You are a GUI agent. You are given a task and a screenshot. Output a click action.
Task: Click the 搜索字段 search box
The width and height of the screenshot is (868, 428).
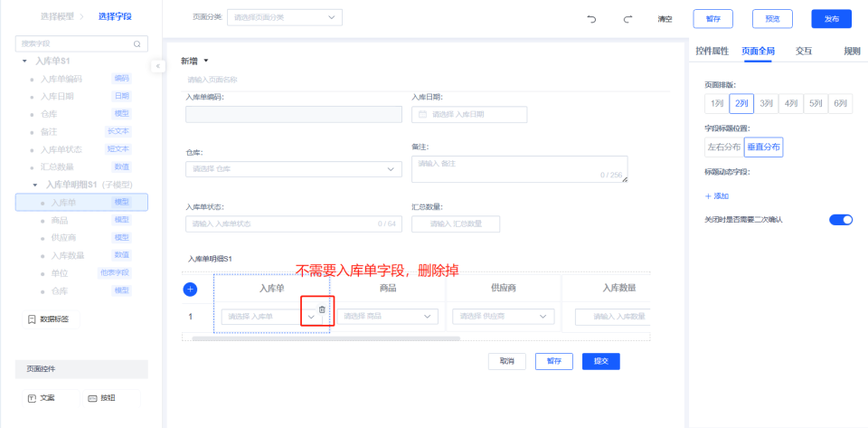(81, 43)
